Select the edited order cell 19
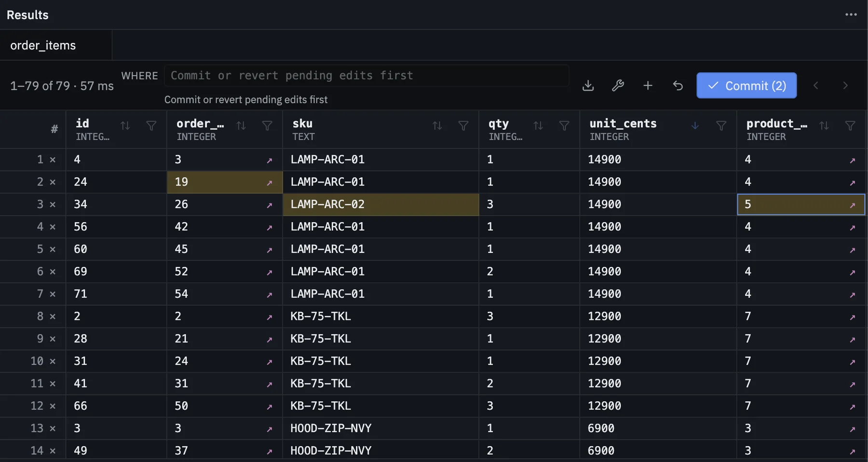 225,182
